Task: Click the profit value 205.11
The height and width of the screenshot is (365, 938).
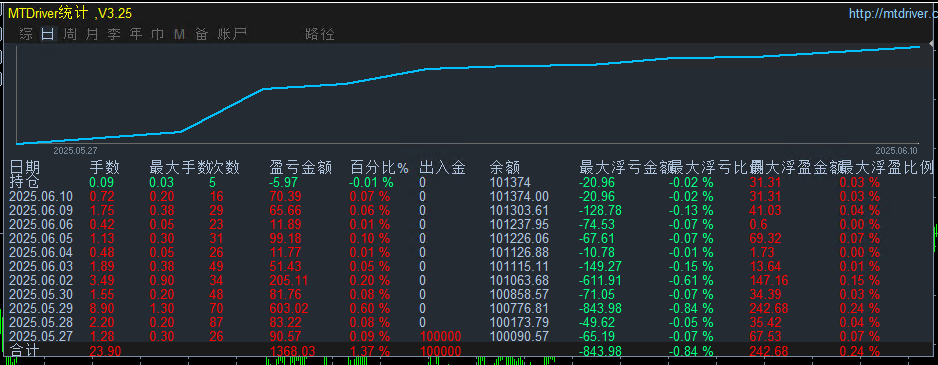Action: pyautogui.click(x=288, y=280)
